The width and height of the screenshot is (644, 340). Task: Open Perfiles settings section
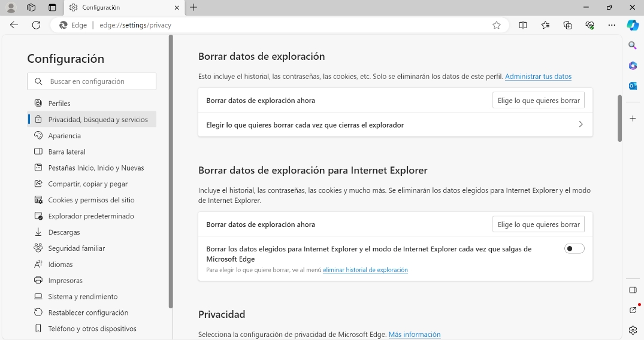click(92, 104)
